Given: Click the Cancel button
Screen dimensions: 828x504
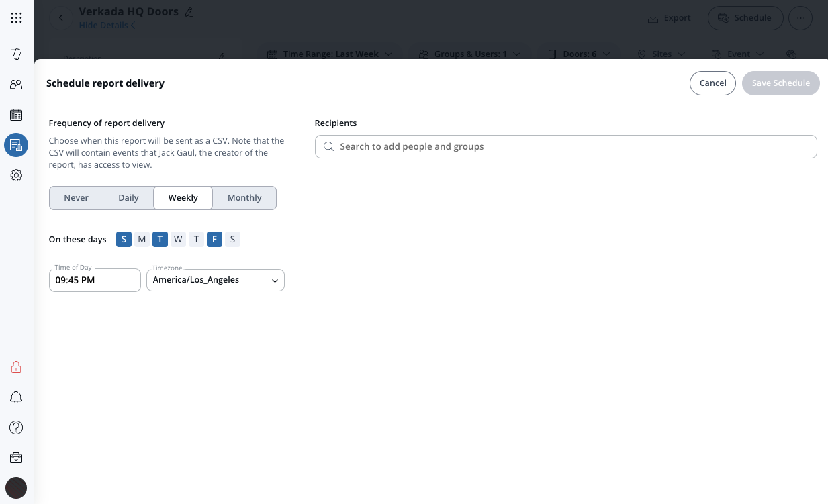Looking at the screenshot, I should (x=712, y=83).
